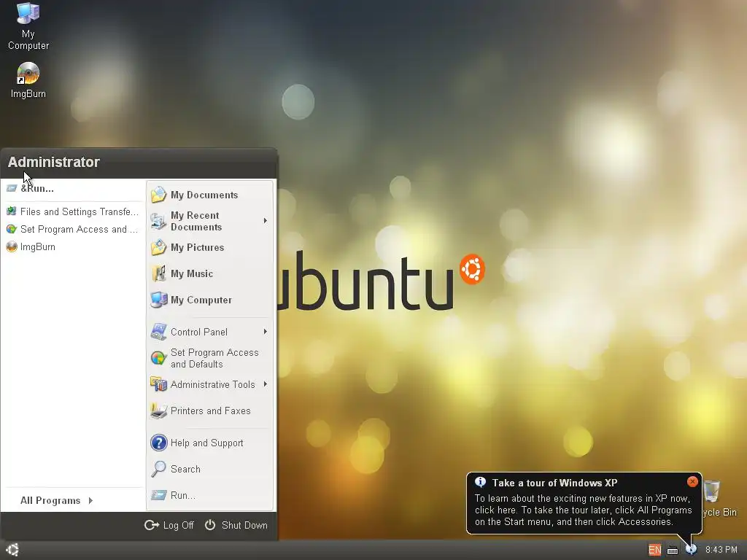Click the Shut Down power icon
The width and height of the screenshot is (747, 560).
pyautogui.click(x=210, y=525)
